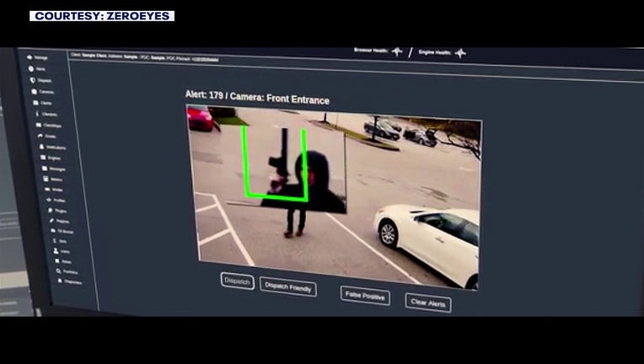Select the Positivity magnifier icon in sidebar
This screenshot has width=644, height=364.
point(59,271)
